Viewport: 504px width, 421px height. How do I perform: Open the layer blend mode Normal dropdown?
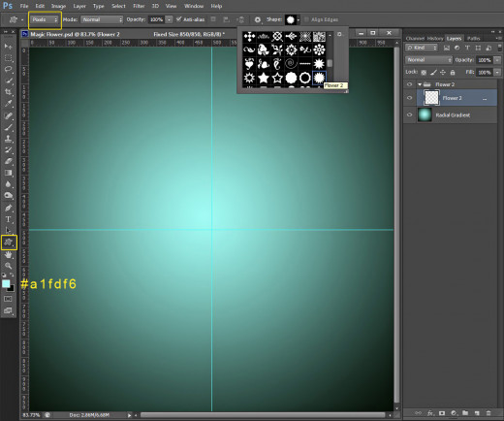[x=428, y=60]
